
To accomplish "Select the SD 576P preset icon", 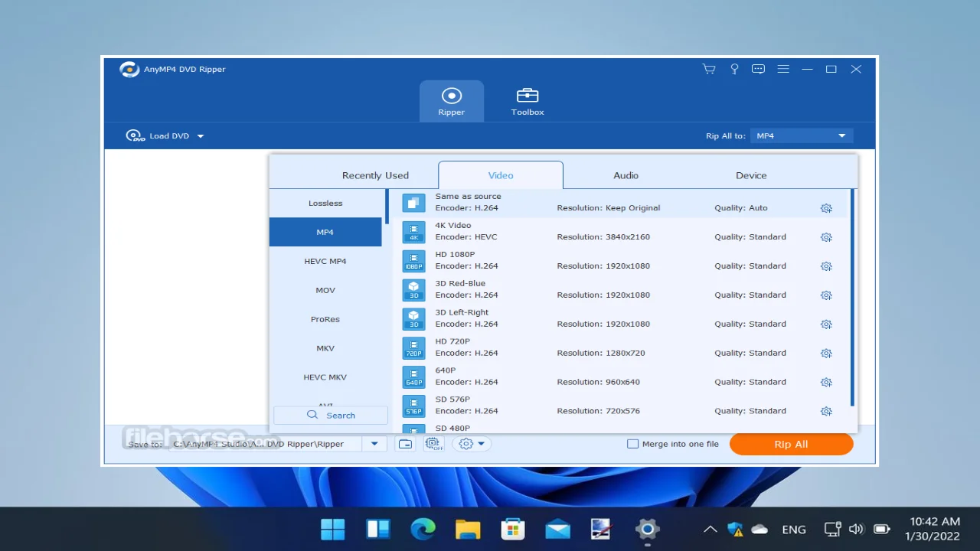I will pos(413,406).
